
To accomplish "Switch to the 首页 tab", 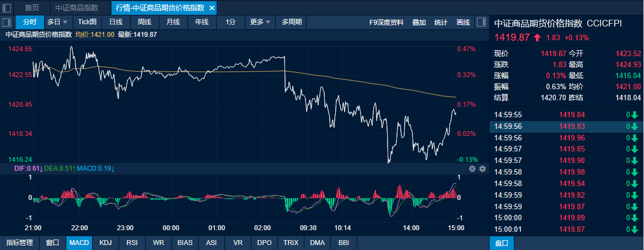I will pyautogui.click(x=32, y=8).
